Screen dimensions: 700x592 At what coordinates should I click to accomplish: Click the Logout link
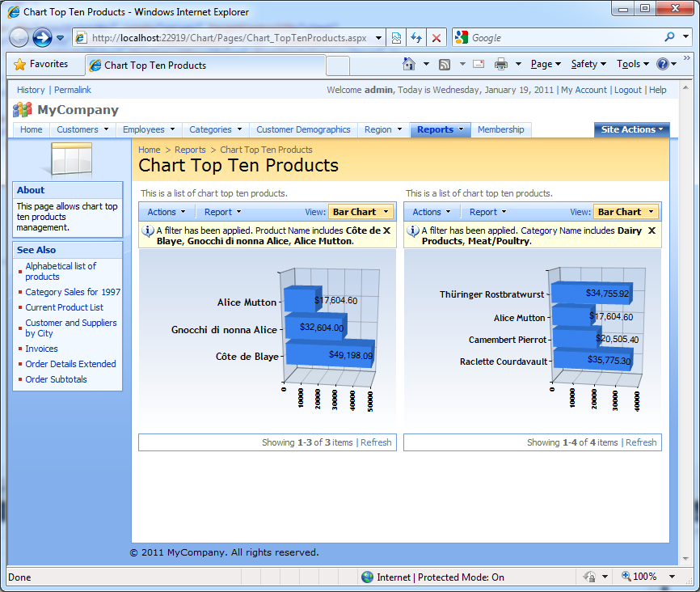tap(628, 90)
